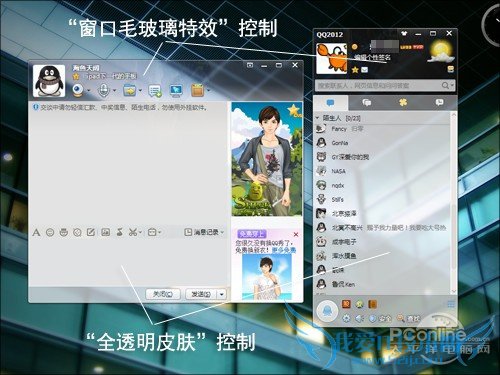Click the up arrow of the contact list scrollbar
Viewport: 500px width, 375px height.
pos(453,115)
